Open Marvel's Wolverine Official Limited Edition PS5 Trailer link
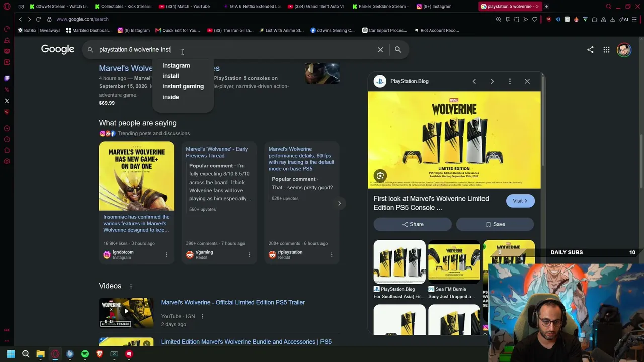 [233, 302]
